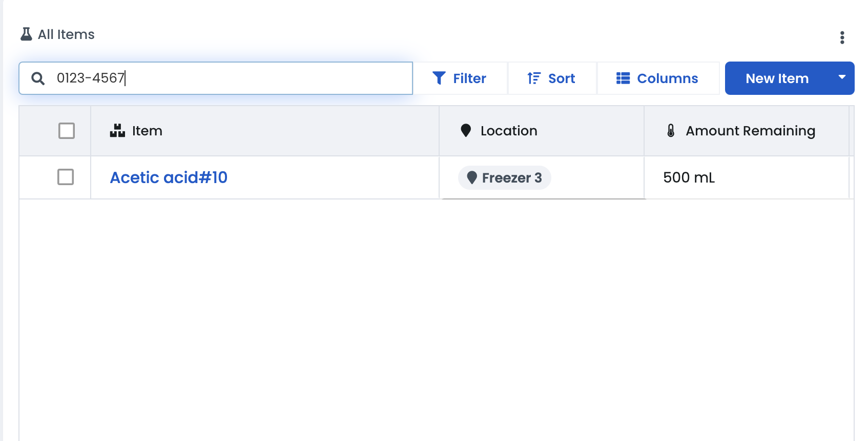Click the flask icon beside All Items
The height and width of the screenshot is (441, 868).
tap(26, 34)
